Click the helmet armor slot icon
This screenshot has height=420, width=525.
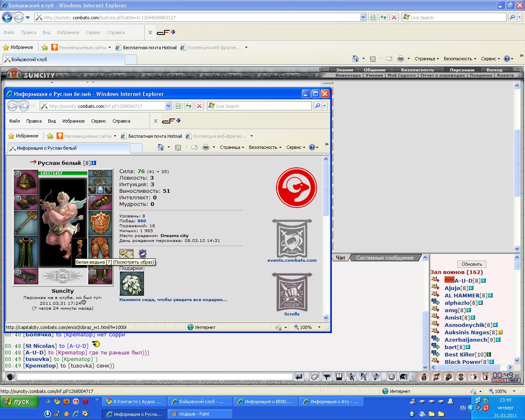(x=26, y=182)
